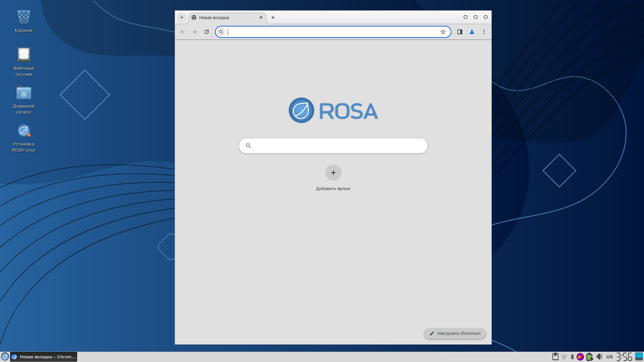644x362 pixels.
Task: Select the Новая вкладка – Chromium taskbar entry
Action: pos(44,357)
